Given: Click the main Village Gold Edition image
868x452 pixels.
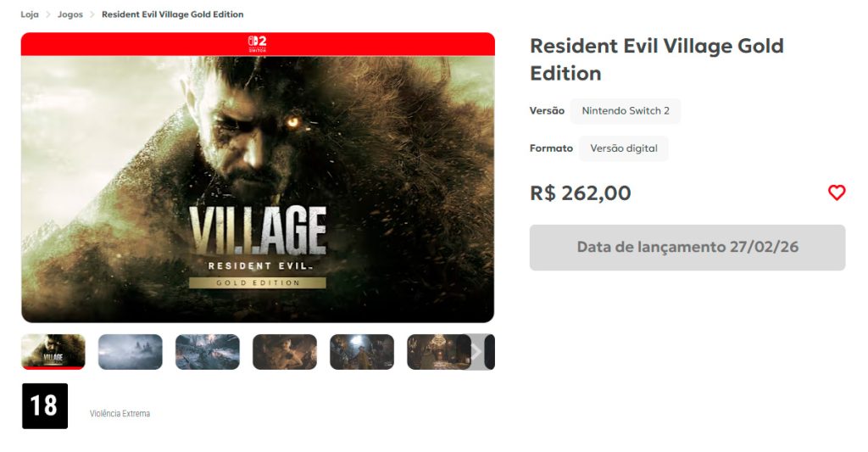Looking at the screenshot, I should 258,189.
